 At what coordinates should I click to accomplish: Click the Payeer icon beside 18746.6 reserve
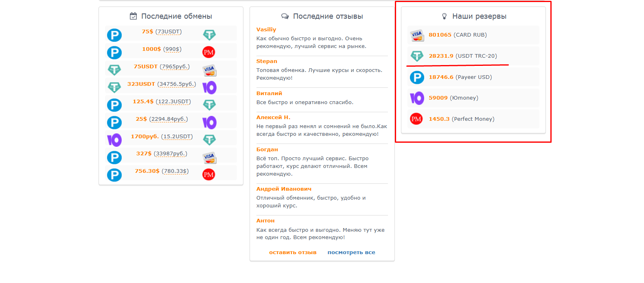416,77
